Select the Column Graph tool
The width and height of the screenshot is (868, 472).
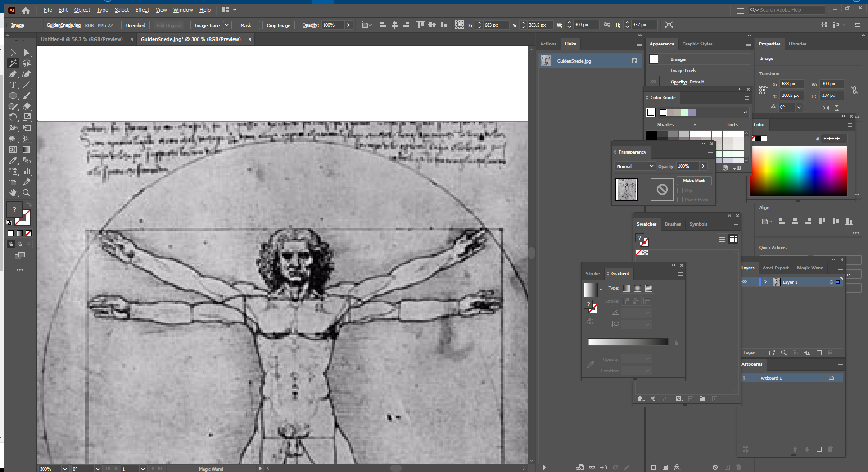point(27,171)
